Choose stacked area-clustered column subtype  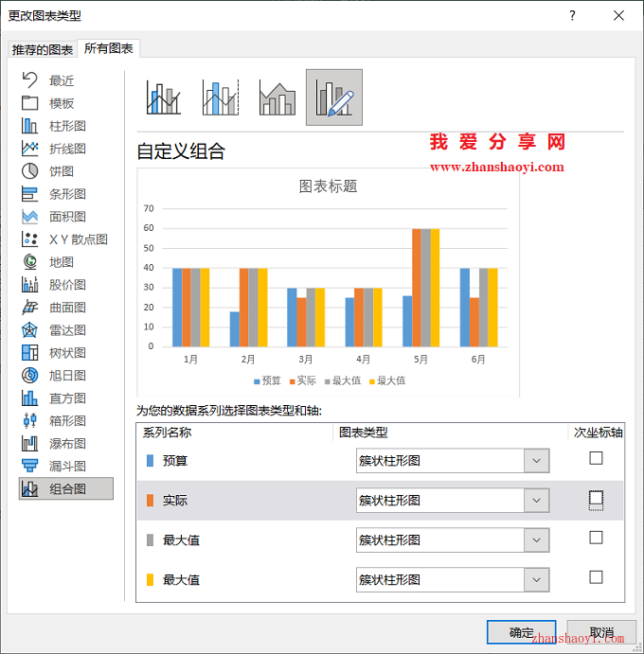pyautogui.click(x=277, y=97)
